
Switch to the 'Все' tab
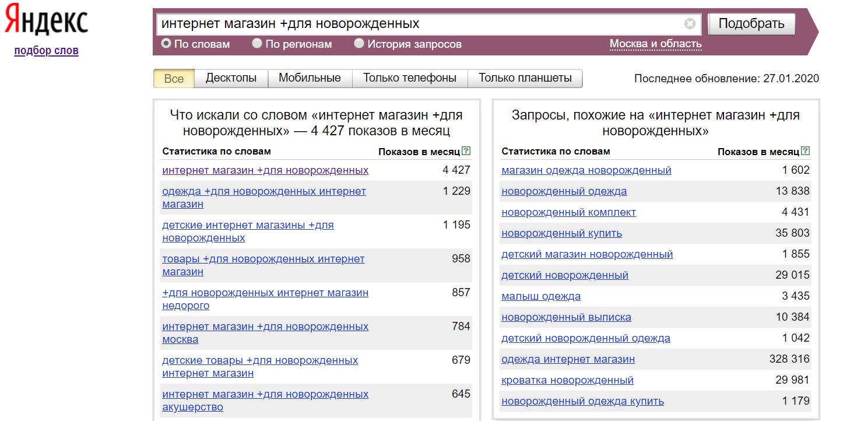[174, 78]
